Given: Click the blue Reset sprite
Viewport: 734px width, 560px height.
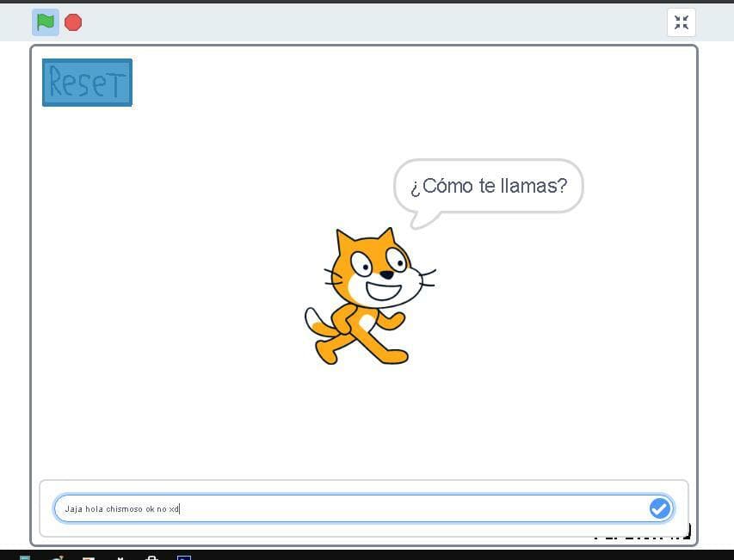Looking at the screenshot, I should 87,83.
